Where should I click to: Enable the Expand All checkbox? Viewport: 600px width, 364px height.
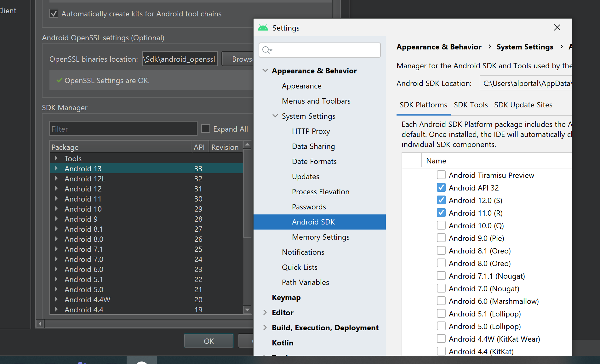tap(206, 128)
